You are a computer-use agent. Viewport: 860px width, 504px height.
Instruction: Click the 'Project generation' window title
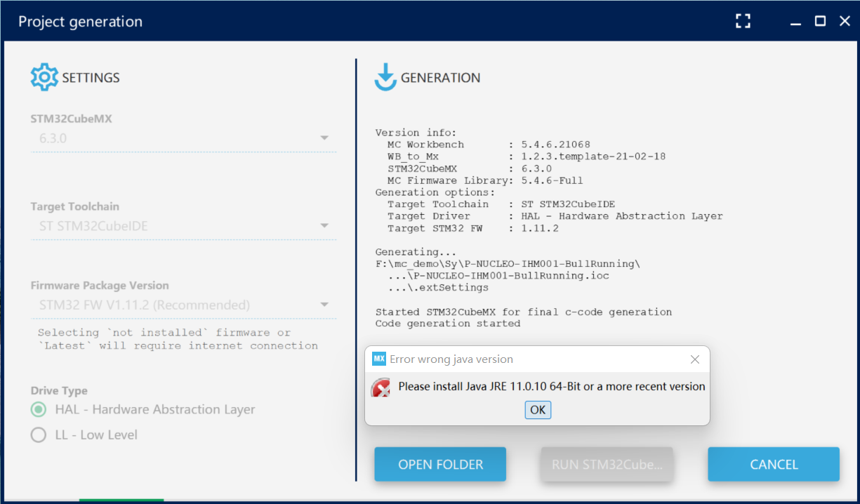81,22
